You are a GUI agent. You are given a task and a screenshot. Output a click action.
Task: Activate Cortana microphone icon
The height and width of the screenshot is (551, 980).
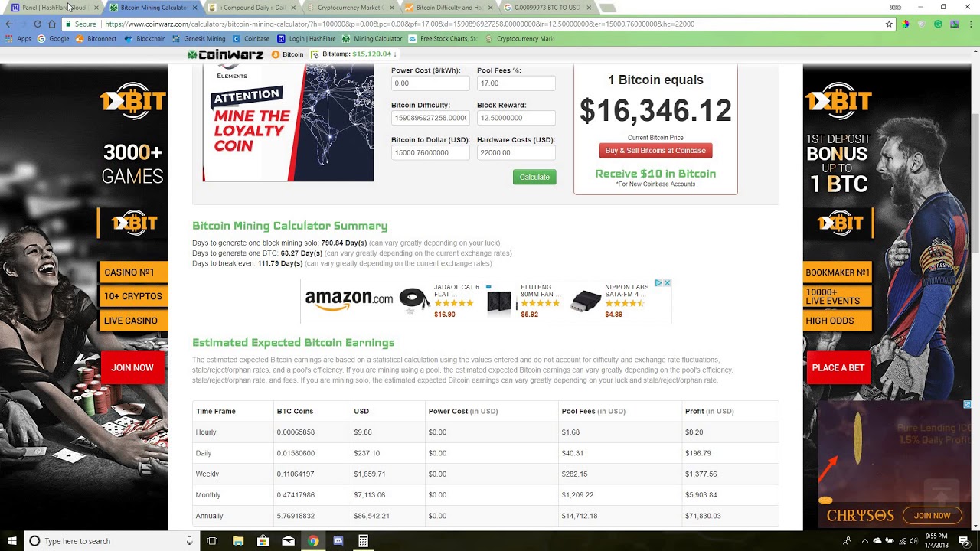coord(189,541)
